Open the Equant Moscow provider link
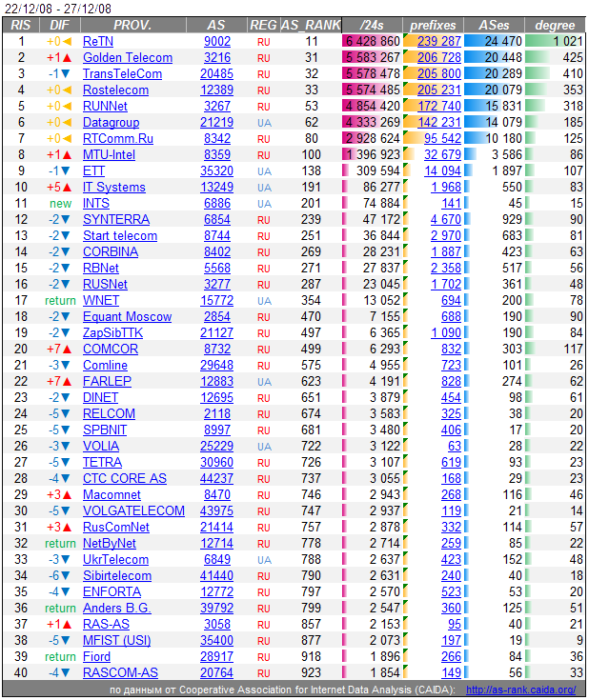The width and height of the screenshot is (589, 700). click(x=127, y=317)
